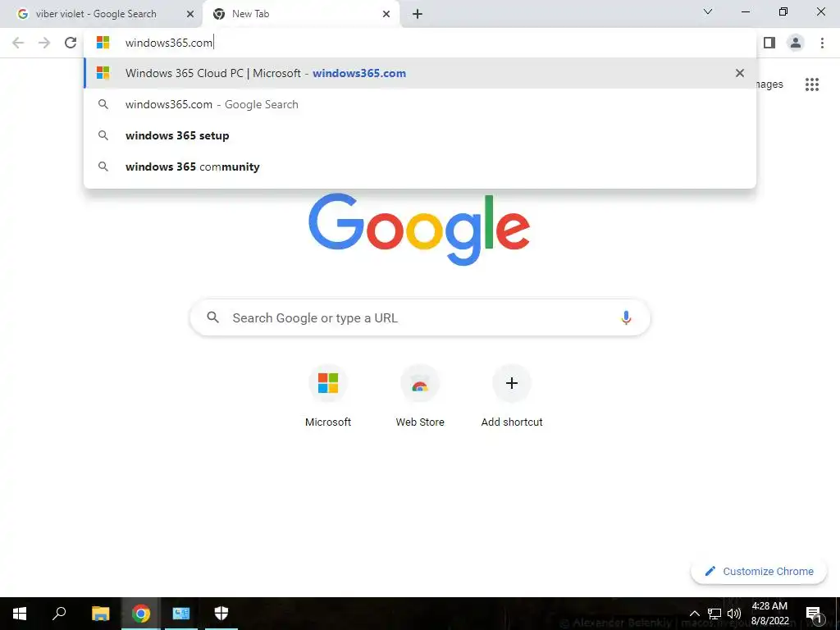Open the blue window app on taskbar
840x630 pixels.
(181, 614)
